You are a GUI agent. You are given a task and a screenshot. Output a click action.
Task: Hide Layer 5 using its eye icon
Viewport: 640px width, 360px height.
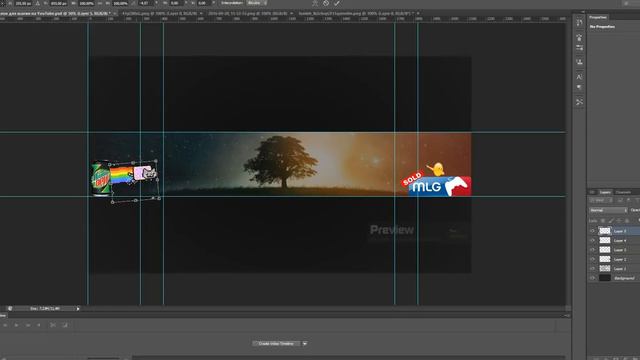click(592, 231)
